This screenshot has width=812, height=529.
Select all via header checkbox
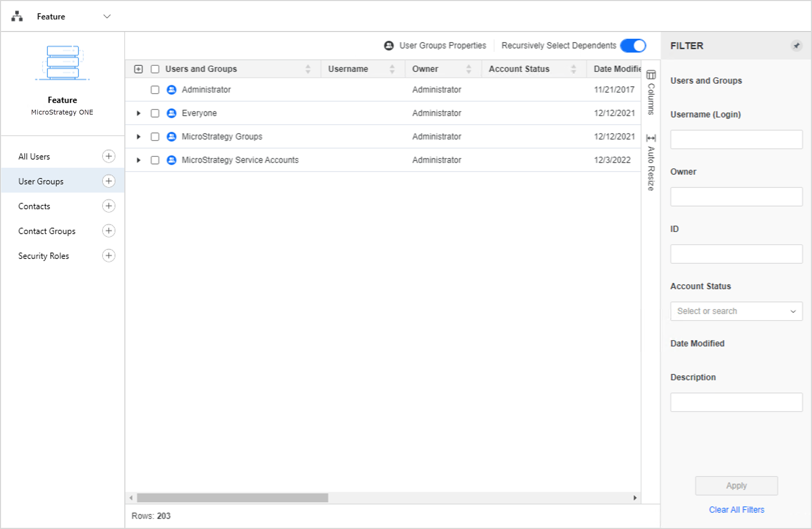[x=155, y=69]
